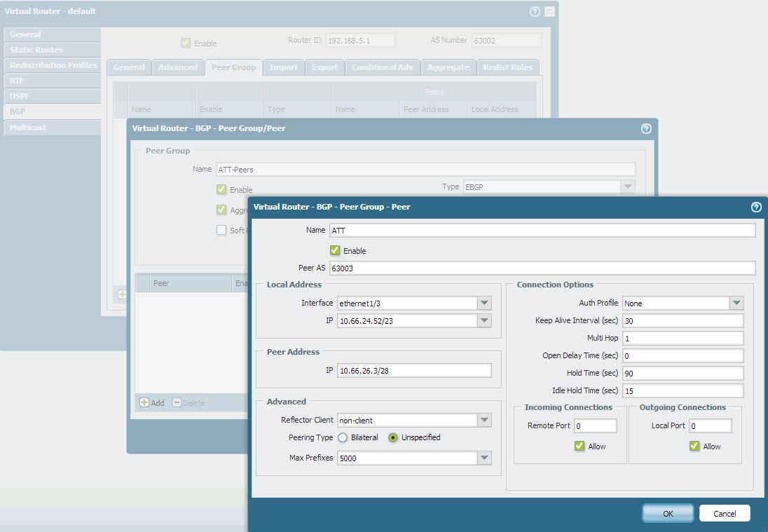Toggle Allow under Outgoing Connections

pos(694,446)
